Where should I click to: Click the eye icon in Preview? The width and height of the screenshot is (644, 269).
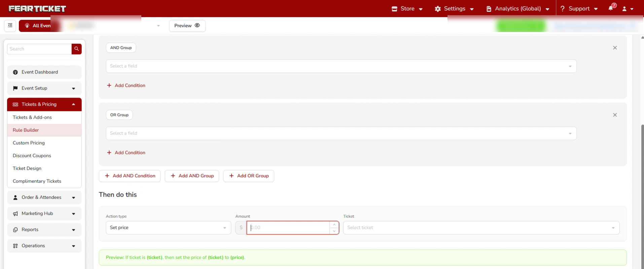click(198, 26)
